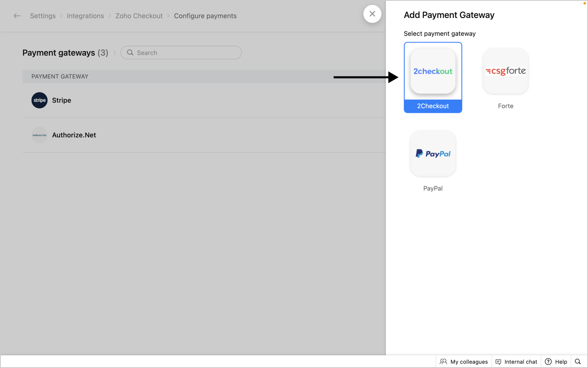Open the Authorize.Net gateway row
The height and width of the screenshot is (368, 588).
204,135
